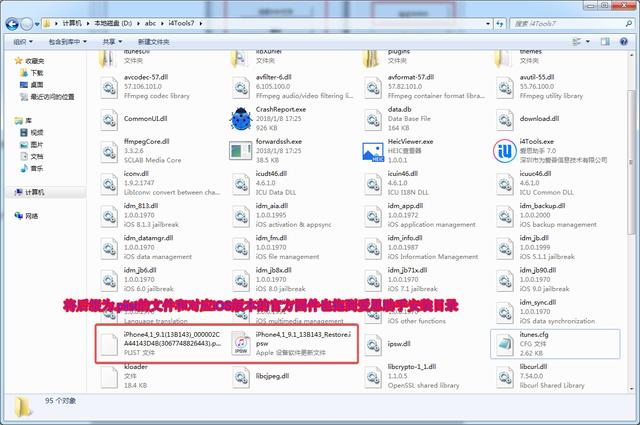Click the file name idm_backup.dll
The width and height of the screenshot is (640, 425).
[x=542, y=206]
